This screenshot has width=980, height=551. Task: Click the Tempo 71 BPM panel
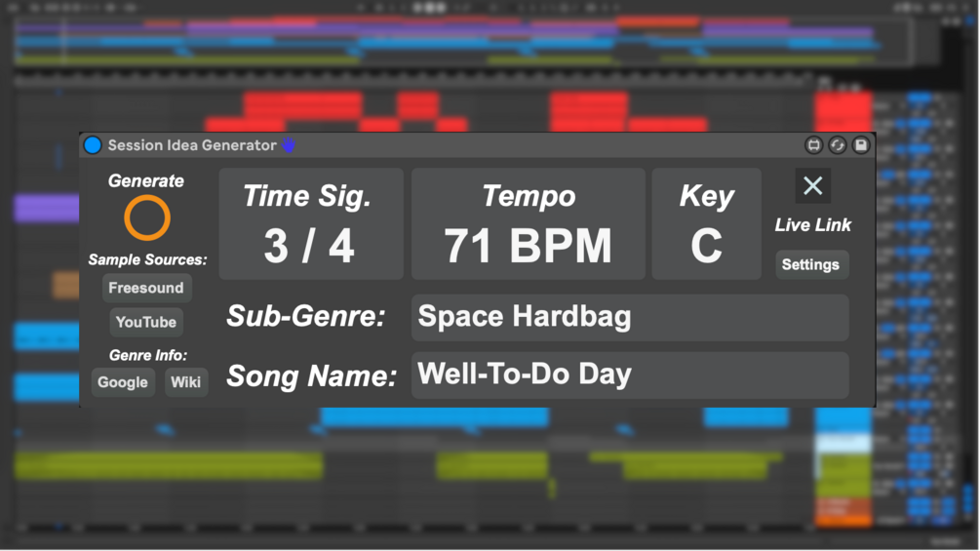point(528,224)
